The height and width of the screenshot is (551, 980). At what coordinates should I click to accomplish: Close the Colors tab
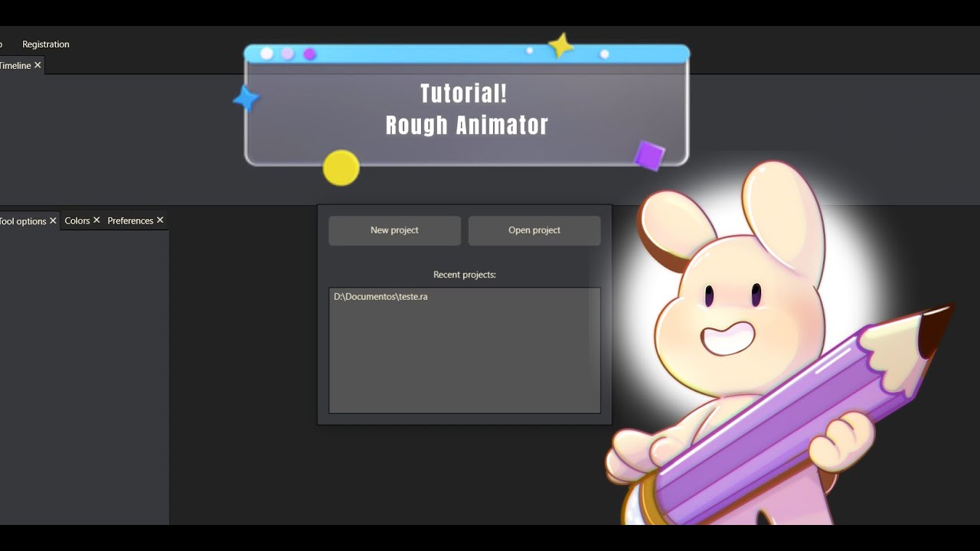(x=96, y=220)
